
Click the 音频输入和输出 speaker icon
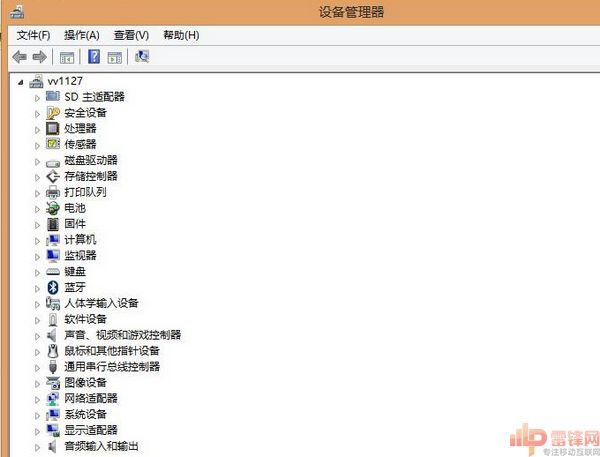(x=52, y=446)
